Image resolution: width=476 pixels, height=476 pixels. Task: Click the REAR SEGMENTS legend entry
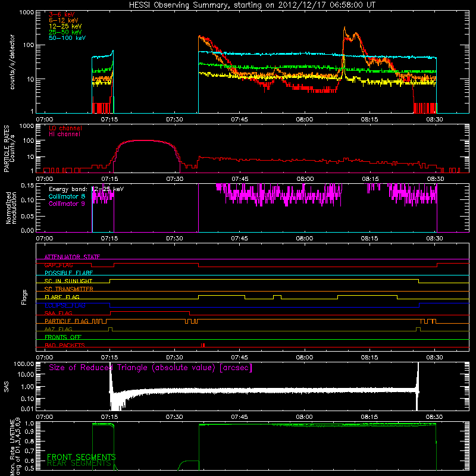pyautogui.click(x=79, y=464)
